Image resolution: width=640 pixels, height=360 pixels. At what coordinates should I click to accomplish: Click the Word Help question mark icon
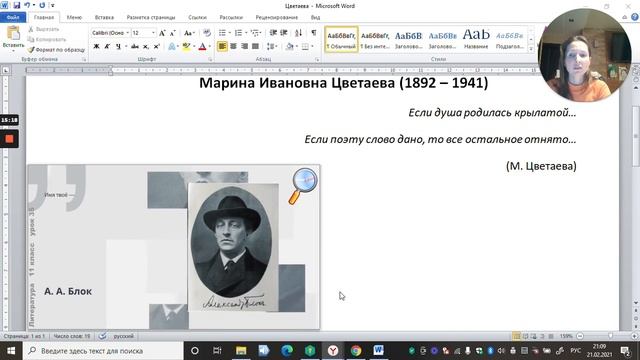pos(635,17)
